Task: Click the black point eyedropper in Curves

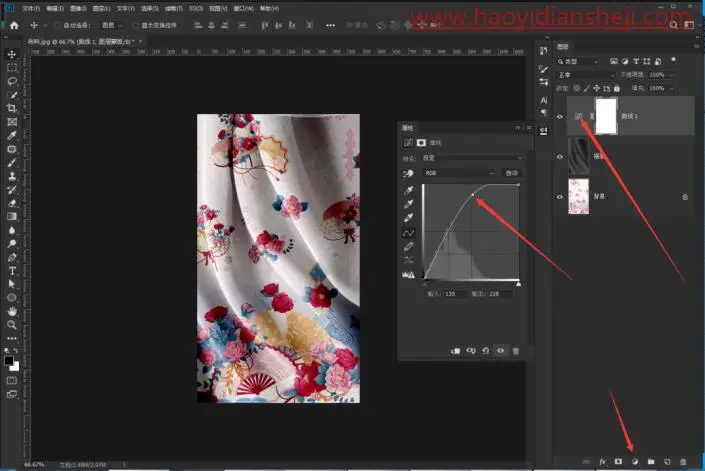Action: coord(408,191)
